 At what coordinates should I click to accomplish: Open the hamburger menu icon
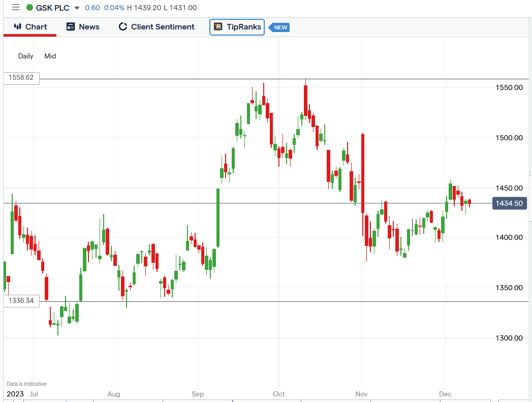tap(16, 8)
